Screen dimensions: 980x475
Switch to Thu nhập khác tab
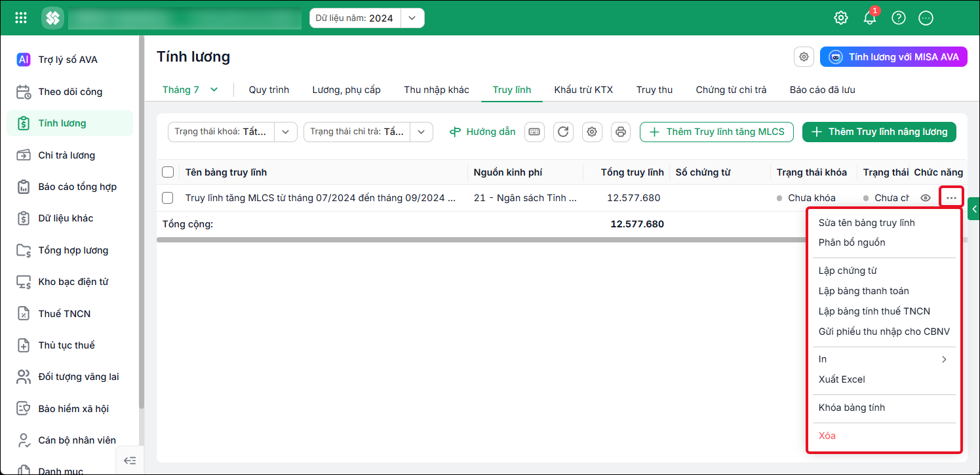[x=437, y=90]
